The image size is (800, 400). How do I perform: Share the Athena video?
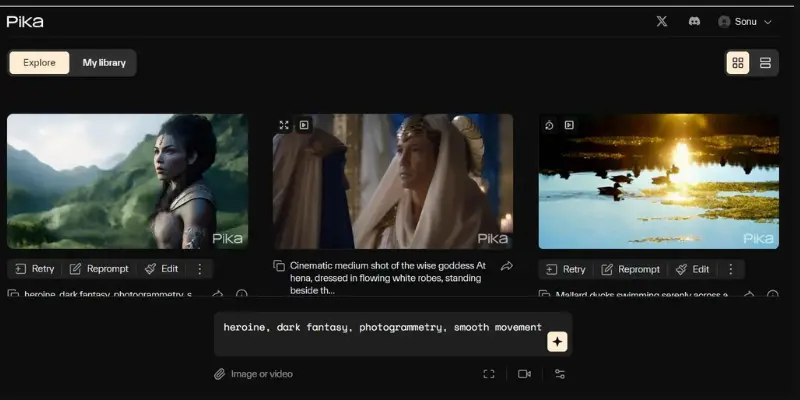coord(507,266)
